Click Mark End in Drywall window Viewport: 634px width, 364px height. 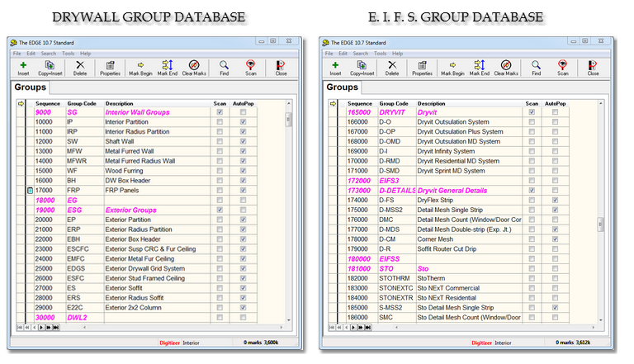pyautogui.click(x=168, y=68)
